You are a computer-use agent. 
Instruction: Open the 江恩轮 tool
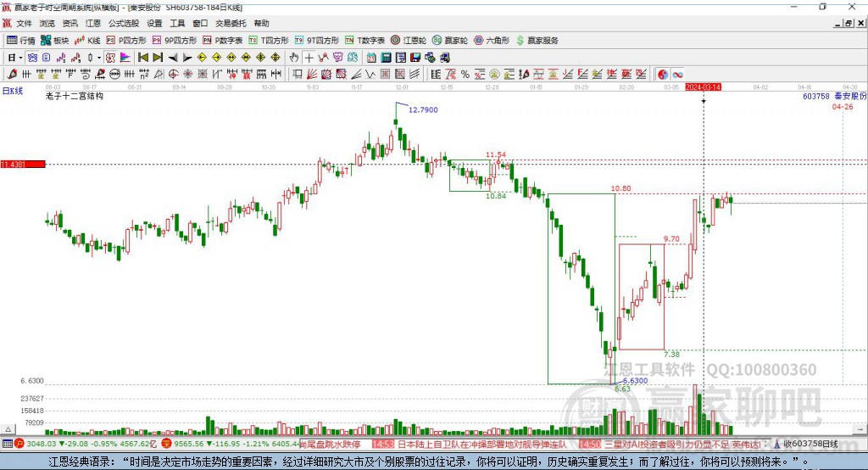point(409,41)
